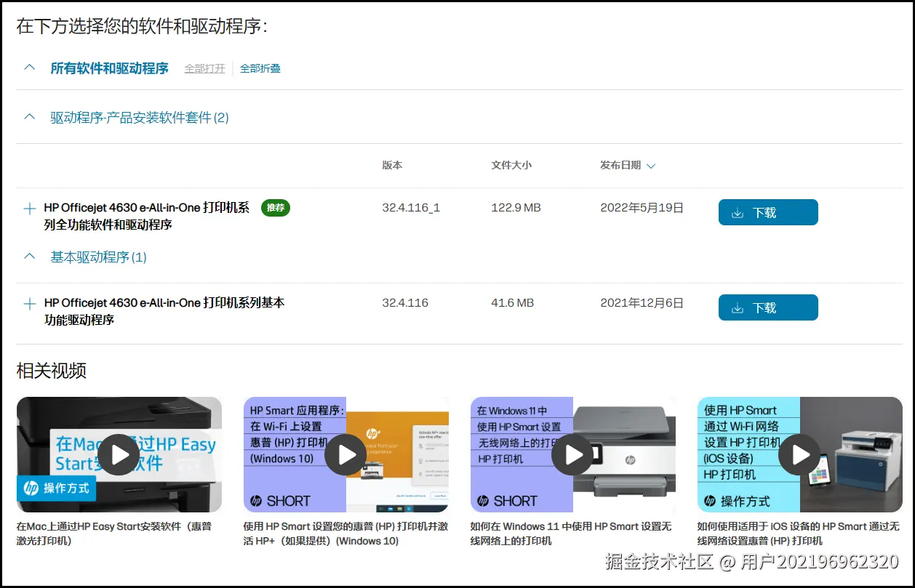Image resolution: width=915 pixels, height=588 pixels.
Task: Click the 全部打开 link
Action: [x=204, y=68]
